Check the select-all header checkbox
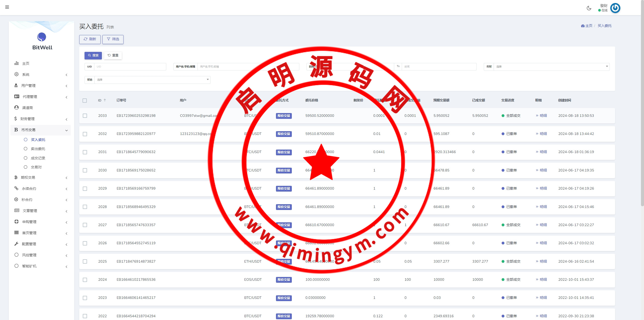The width and height of the screenshot is (644, 320). [85, 100]
